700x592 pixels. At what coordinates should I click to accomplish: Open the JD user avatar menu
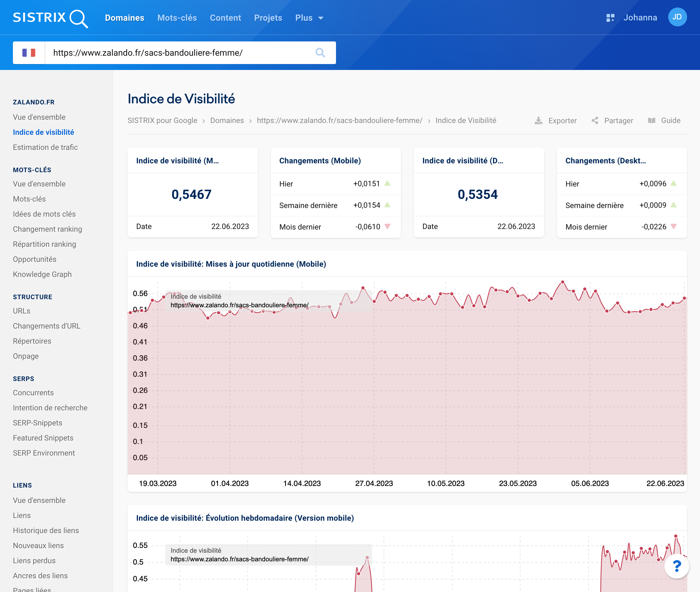677,17
